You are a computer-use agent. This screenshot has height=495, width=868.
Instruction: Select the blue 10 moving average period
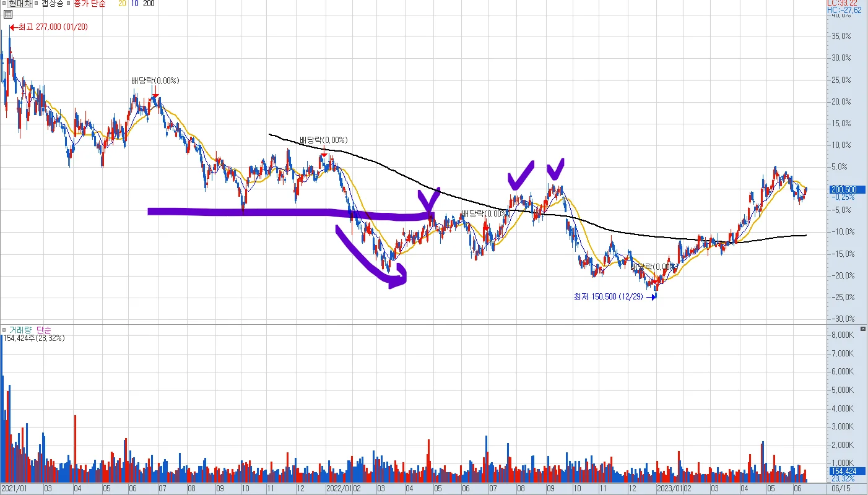(134, 4)
